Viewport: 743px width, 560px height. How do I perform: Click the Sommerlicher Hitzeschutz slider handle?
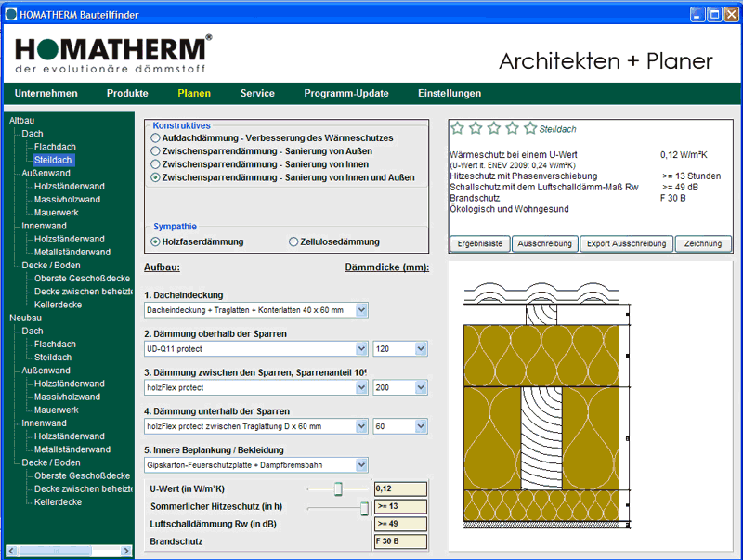click(x=364, y=508)
